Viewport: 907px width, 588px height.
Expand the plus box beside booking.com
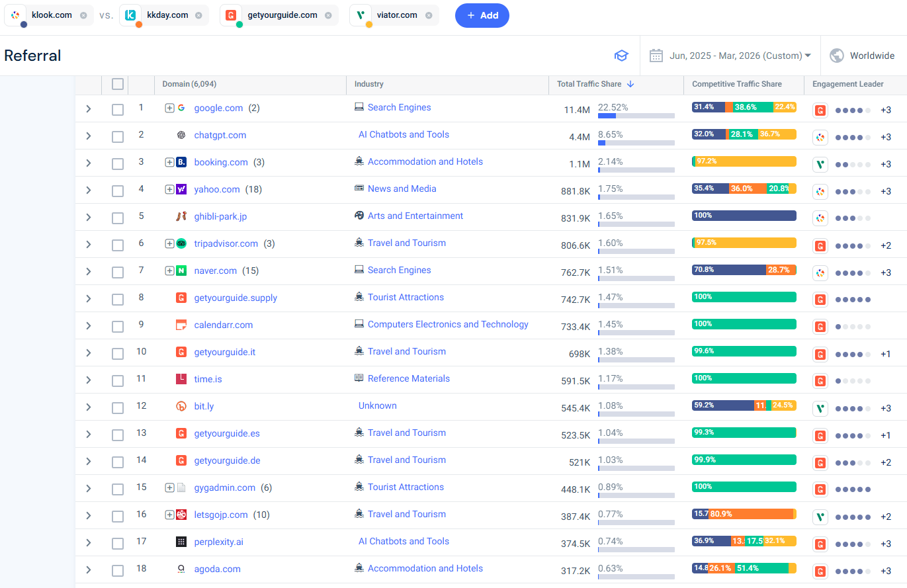[169, 162]
